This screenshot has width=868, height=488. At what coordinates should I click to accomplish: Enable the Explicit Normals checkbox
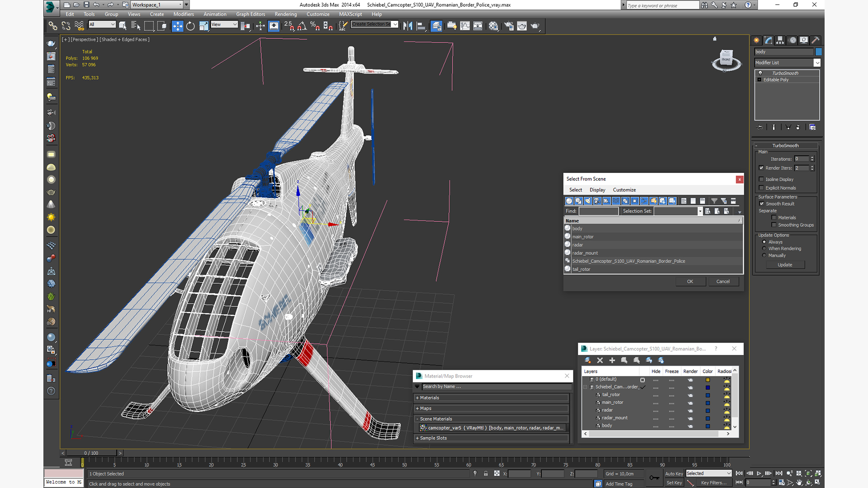coord(762,188)
